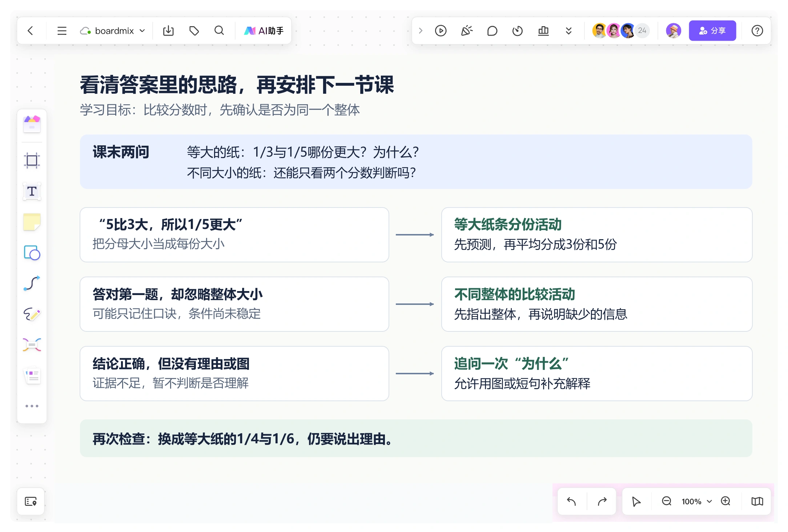The image size is (788, 532).
Task: Click the export download icon
Action: pos(168,31)
